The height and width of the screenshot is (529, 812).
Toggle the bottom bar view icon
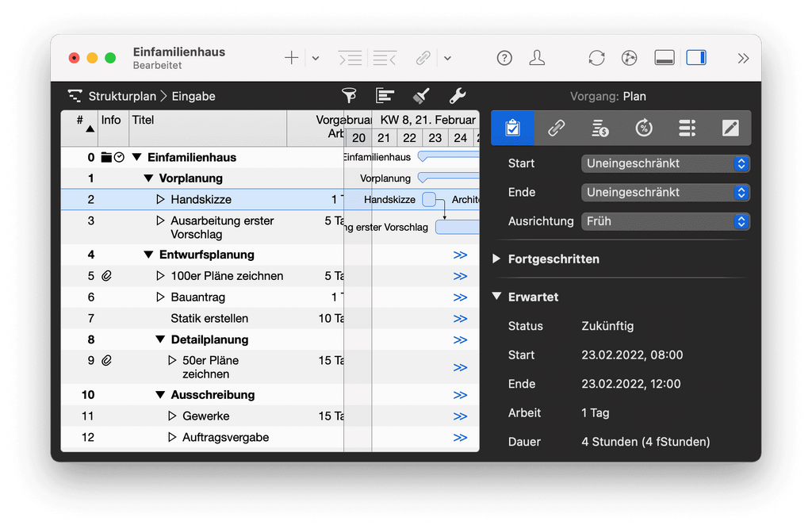(x=664, y=57)
